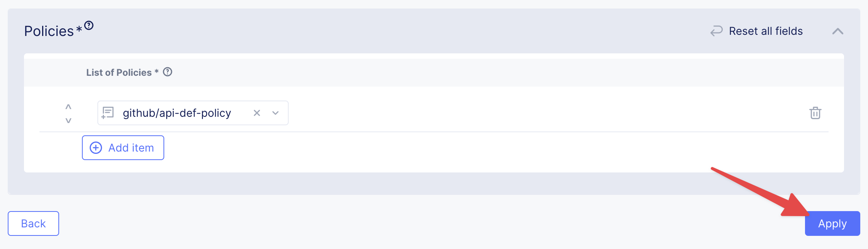This screenshot has height=249, width=868.
Task: Collapse the Policies section with chevron
Action: click(837, 31)
